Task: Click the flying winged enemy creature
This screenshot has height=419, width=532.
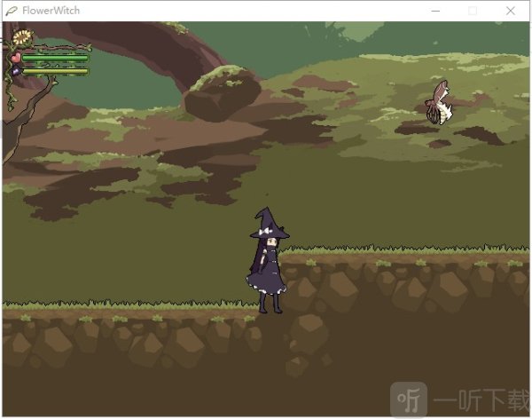Action: [x=439, y=103]
